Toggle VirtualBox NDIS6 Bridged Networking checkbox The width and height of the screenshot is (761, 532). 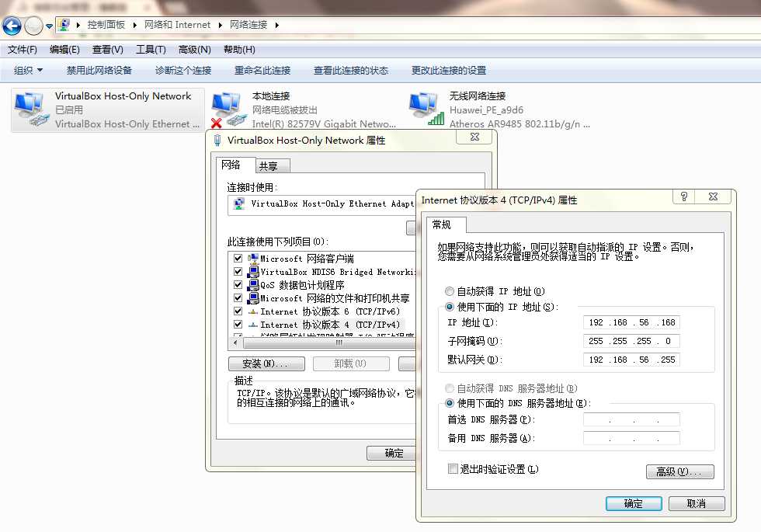coord(238,271)
